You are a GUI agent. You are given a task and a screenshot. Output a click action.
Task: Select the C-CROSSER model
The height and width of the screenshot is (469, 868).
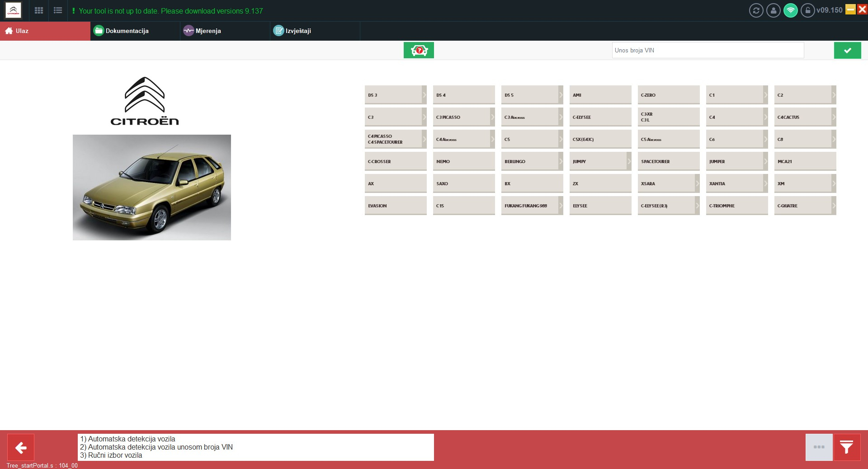pyautogui.click(x=396, y=161)
